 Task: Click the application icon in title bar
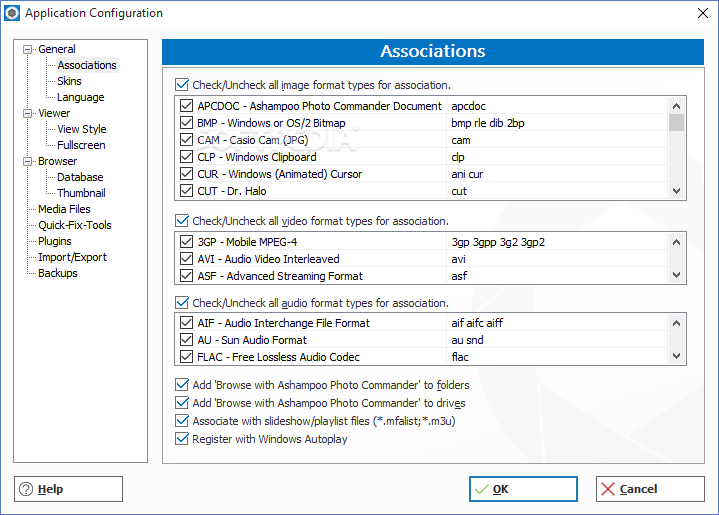(x=12, y=13)
